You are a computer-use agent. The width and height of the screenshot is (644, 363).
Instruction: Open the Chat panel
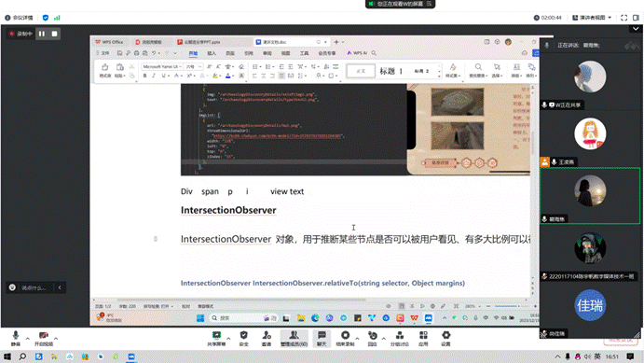(x=322, y=339)
